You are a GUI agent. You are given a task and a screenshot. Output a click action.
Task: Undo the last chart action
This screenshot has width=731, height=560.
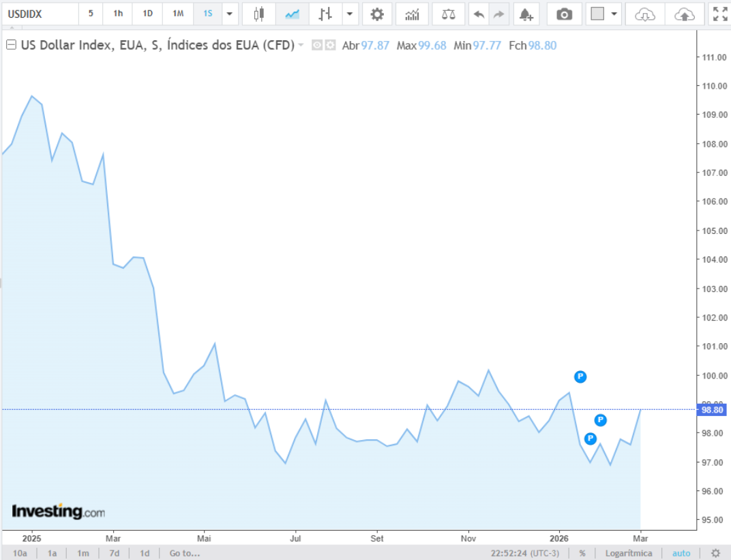479,14
